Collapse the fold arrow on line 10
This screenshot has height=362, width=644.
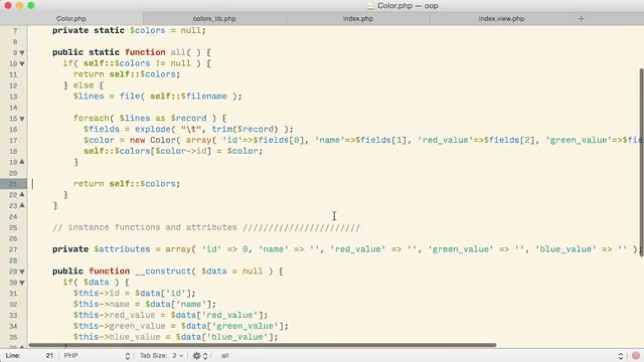tap(22, 64)
